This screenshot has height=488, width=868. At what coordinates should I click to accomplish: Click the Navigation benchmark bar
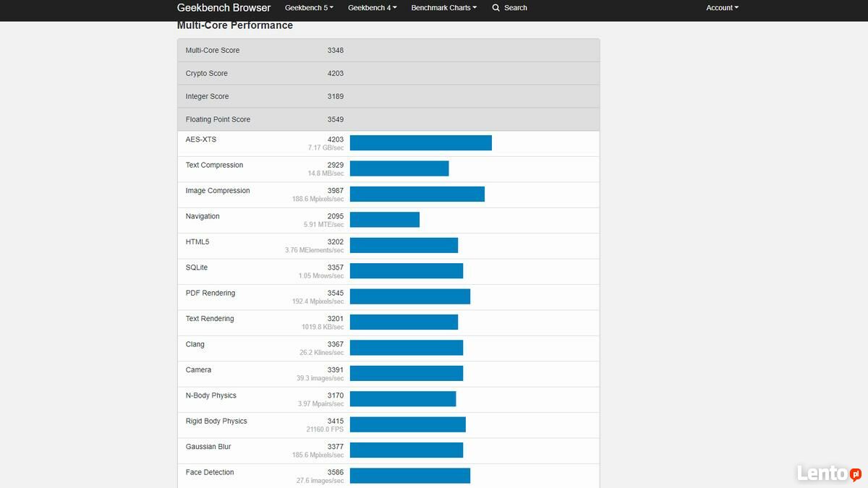384,220
